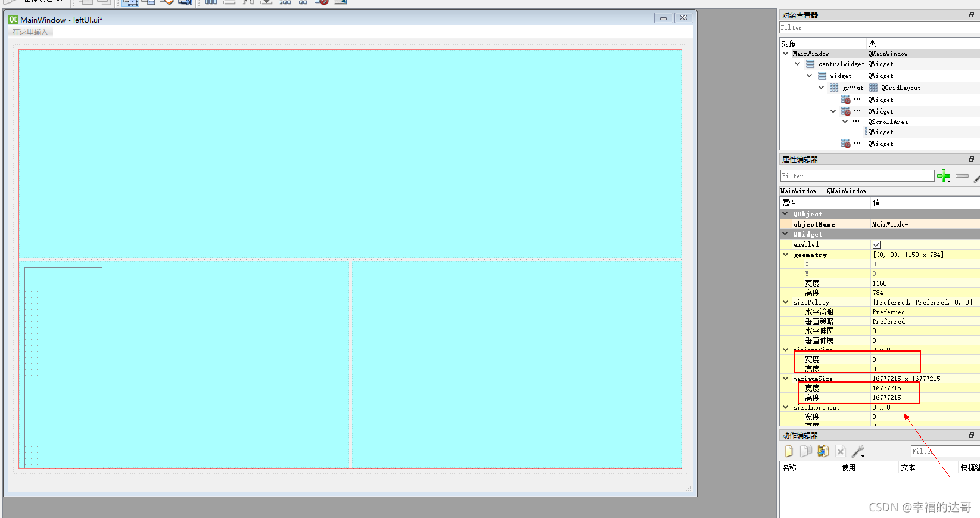
Task: Click the copy action icon in action editor
Action: tap(805, 451)
